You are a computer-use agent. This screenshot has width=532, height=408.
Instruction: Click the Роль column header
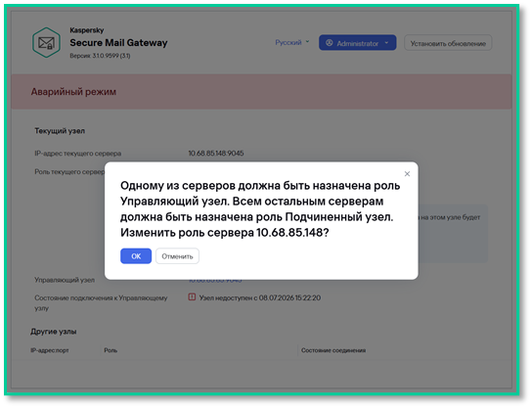pyautogui.click(x=111, y=350)
